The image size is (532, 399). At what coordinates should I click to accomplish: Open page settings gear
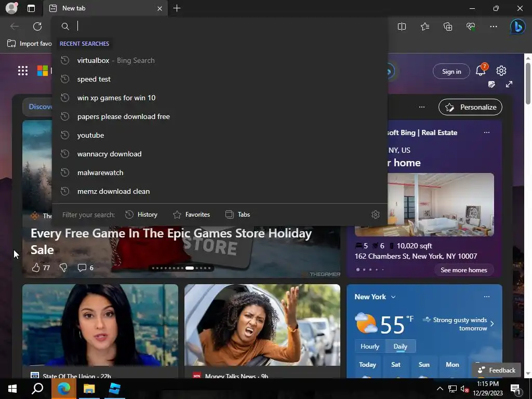pyautogui.click(x=501, y=71)
